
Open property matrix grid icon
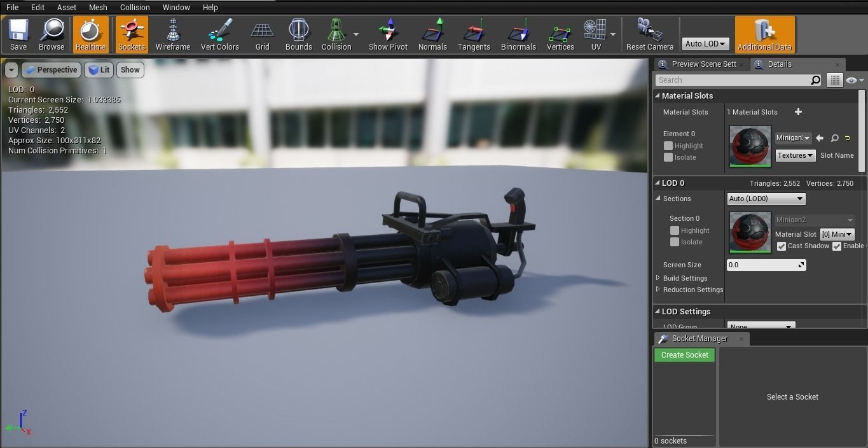(x=834, y=80)
